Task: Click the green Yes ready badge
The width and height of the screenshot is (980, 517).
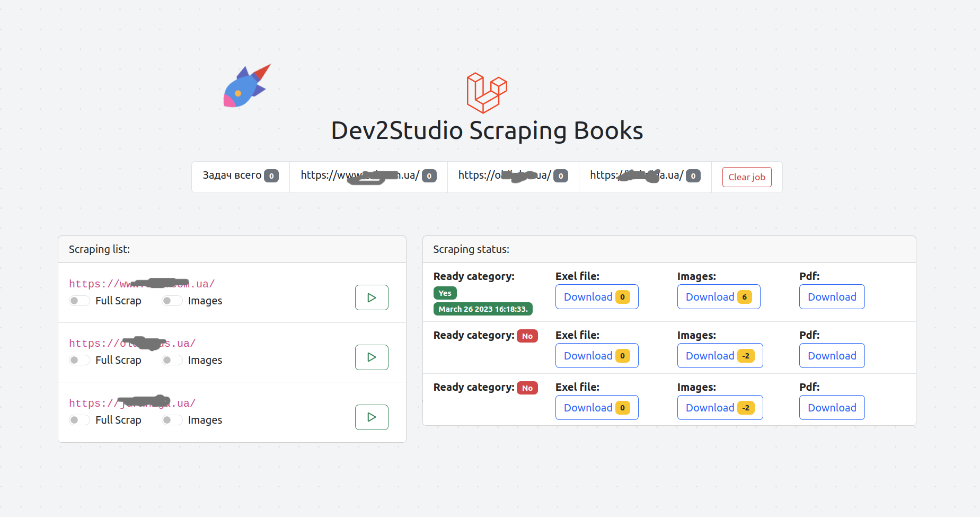Action: 445,293
